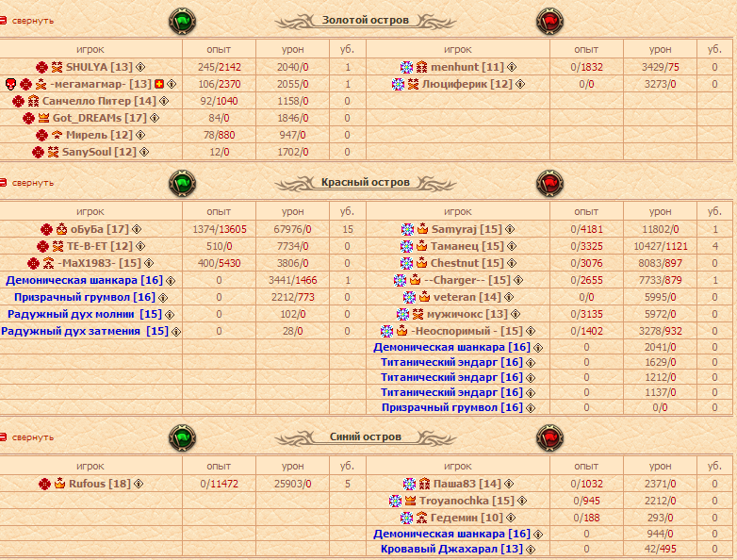Screen dimensions: 737x560
Task: Open info icon next to Мирель [12]
Action: pos(140,135)
